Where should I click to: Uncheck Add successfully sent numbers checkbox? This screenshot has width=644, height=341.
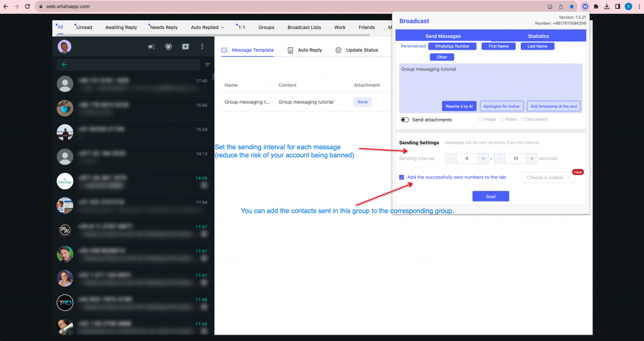point(402,177)
